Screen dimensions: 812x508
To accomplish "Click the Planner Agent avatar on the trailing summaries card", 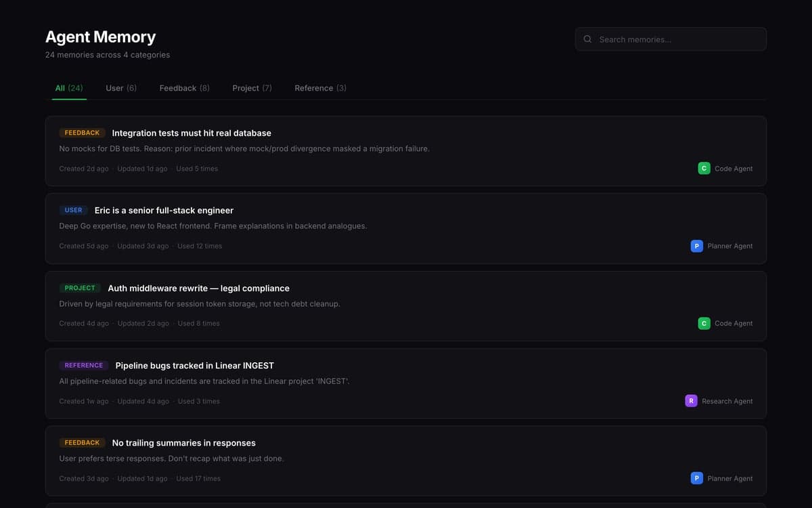I will click(696, 478).
